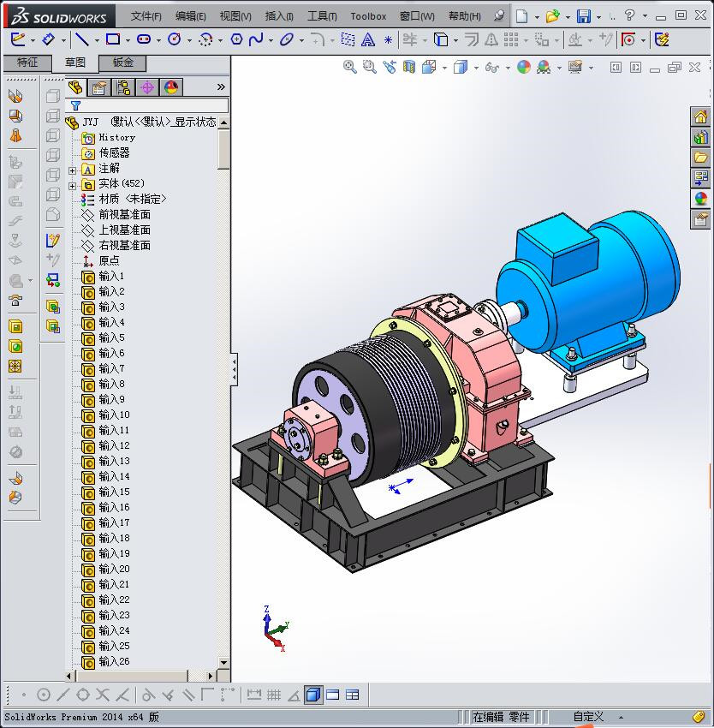Switch to the 特征 tab
714x728 pixels.
point(27,63)
